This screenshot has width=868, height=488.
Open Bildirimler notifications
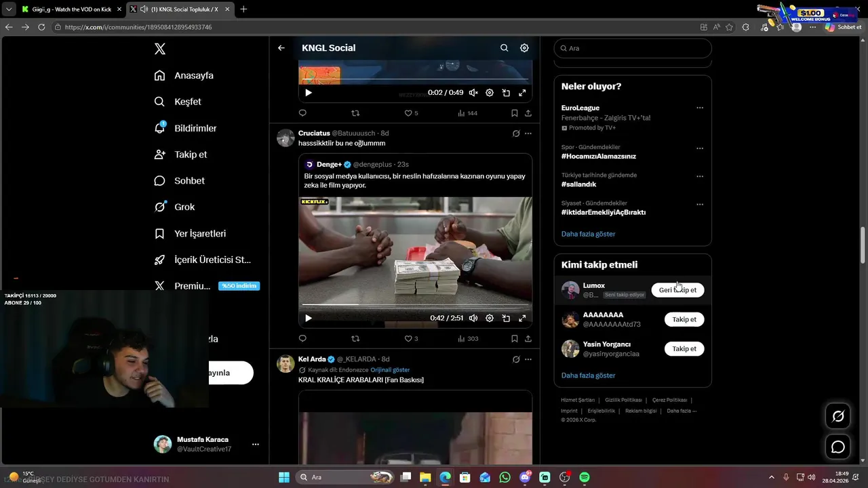(185, 128)
